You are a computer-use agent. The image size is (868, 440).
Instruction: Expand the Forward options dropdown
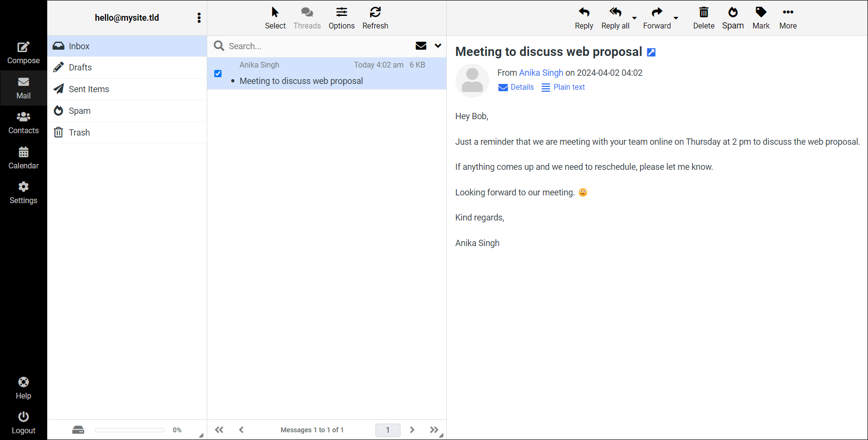click(676, 17)
